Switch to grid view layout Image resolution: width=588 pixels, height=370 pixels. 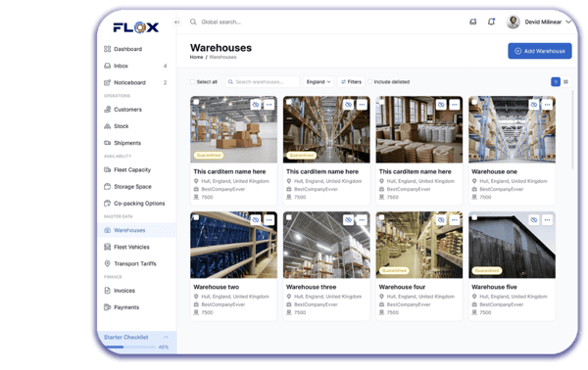[565, 81]
